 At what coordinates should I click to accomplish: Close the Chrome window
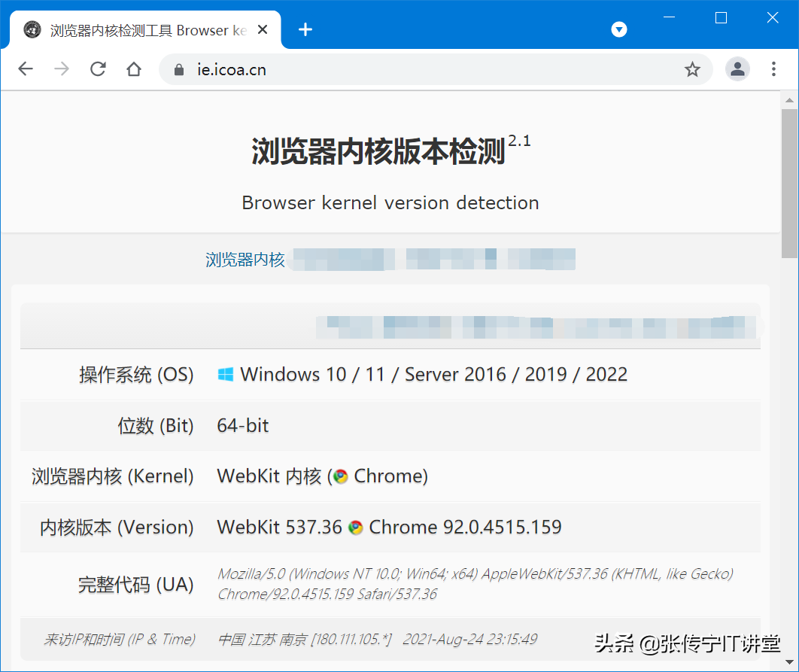pyautogui.click(x=773, y=18)
